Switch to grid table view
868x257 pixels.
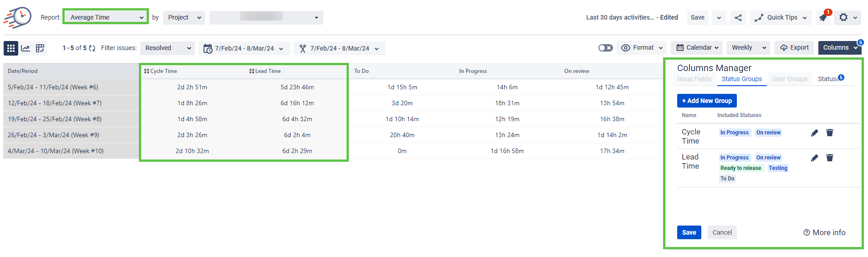click(x=11, y=48)
